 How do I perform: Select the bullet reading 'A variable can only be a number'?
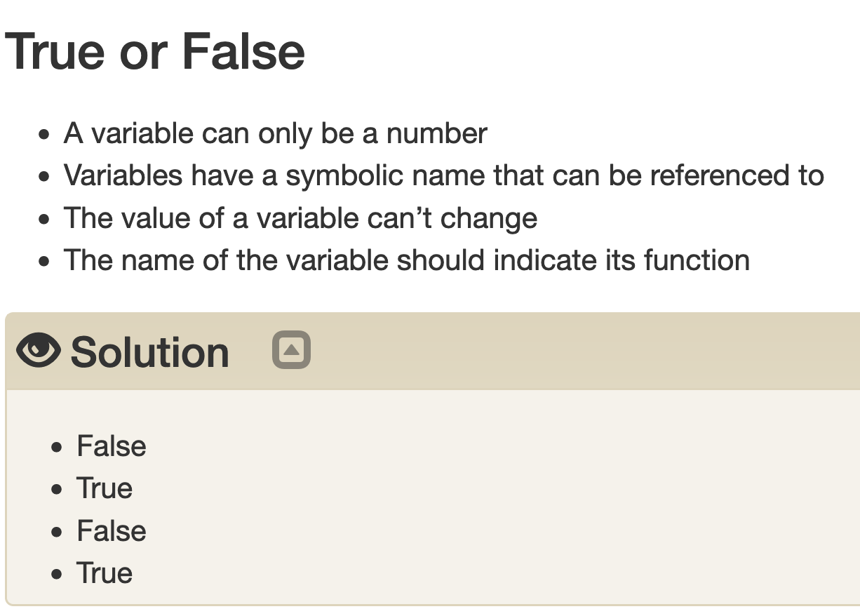pyautogui.click(x=275, y=133)
